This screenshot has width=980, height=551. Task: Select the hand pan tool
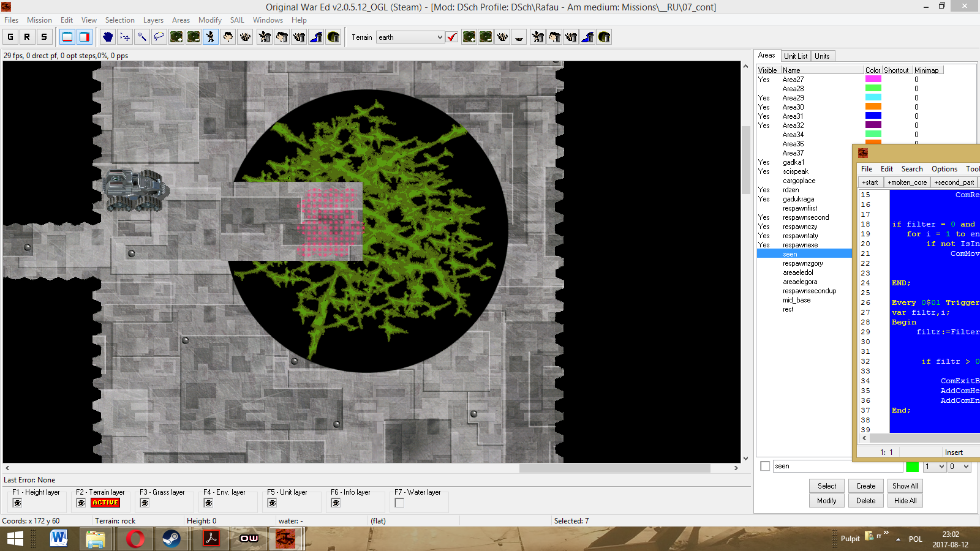tap(108, 37)
